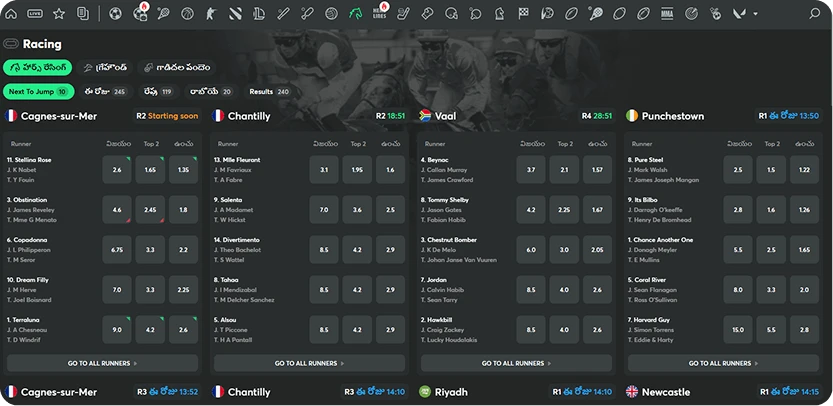Open the Riyadh R1 race header
Viewport: 833px width, 406px height.
click(x=516, y=392)
